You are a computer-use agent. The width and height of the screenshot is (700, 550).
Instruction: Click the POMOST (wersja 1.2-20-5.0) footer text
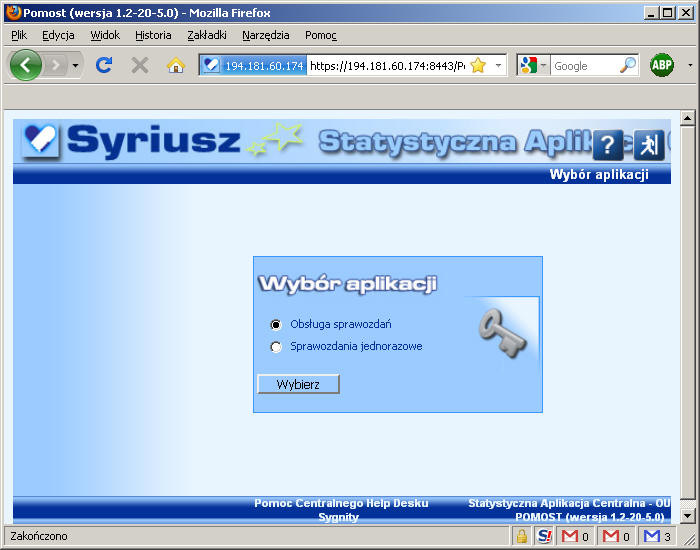(x=590, y=517)
